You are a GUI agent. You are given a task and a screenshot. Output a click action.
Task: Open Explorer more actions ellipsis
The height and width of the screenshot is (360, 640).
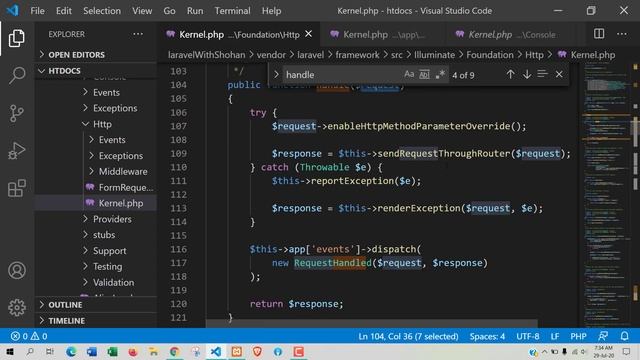coord(138,34)
